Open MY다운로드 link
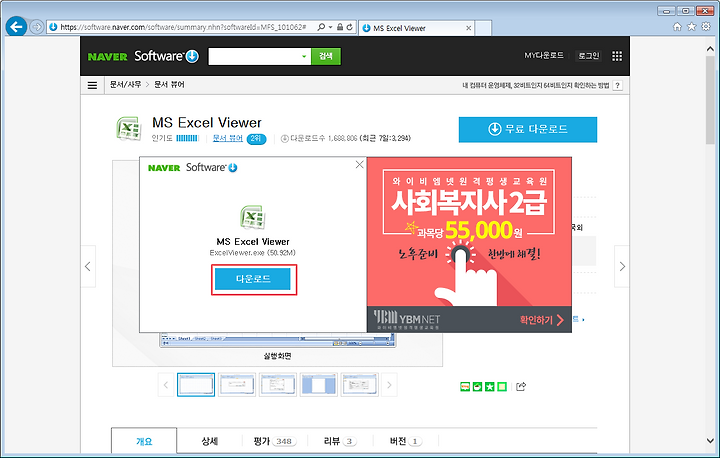 [x=544, y=56]
